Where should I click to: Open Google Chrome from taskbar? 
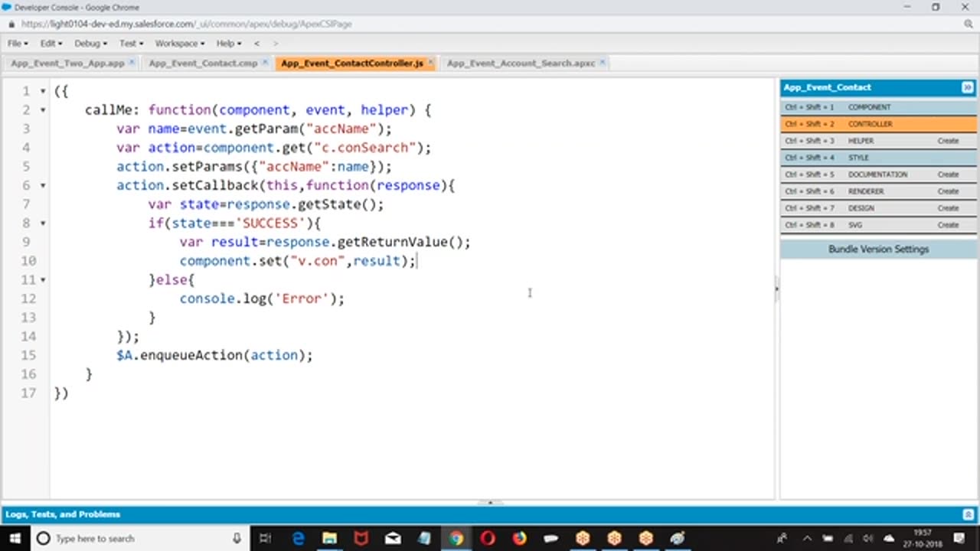pos(456,538)
